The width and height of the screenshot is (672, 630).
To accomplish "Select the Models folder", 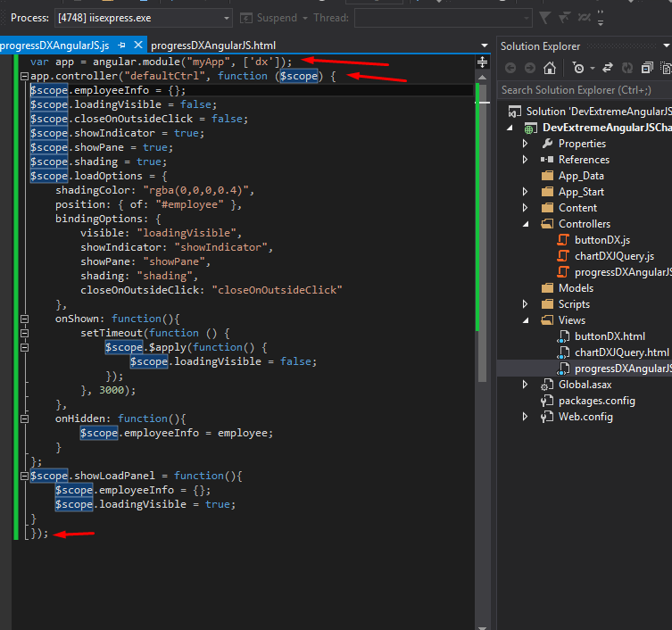I will [x=576, y=288].
